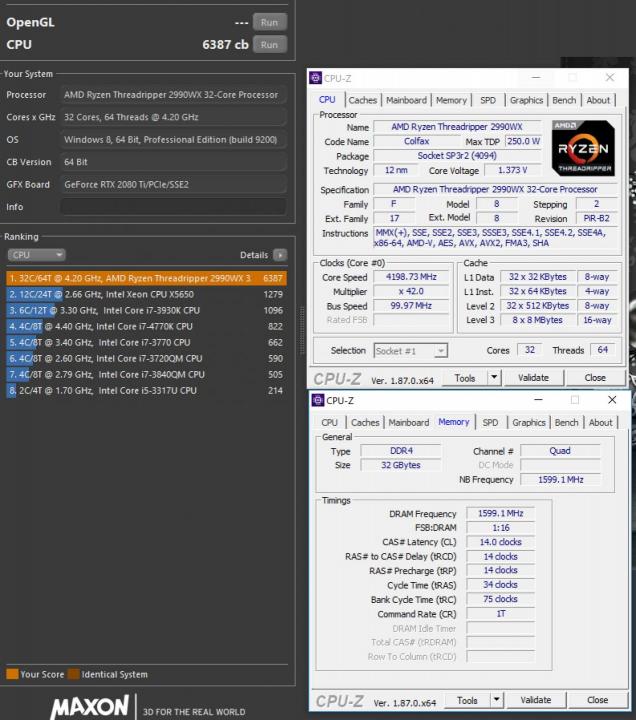This screenshot has height=720, width=636.
Task: Click DRAM Frequency value 1599.1 MHz
Action: tap(501, 513)
